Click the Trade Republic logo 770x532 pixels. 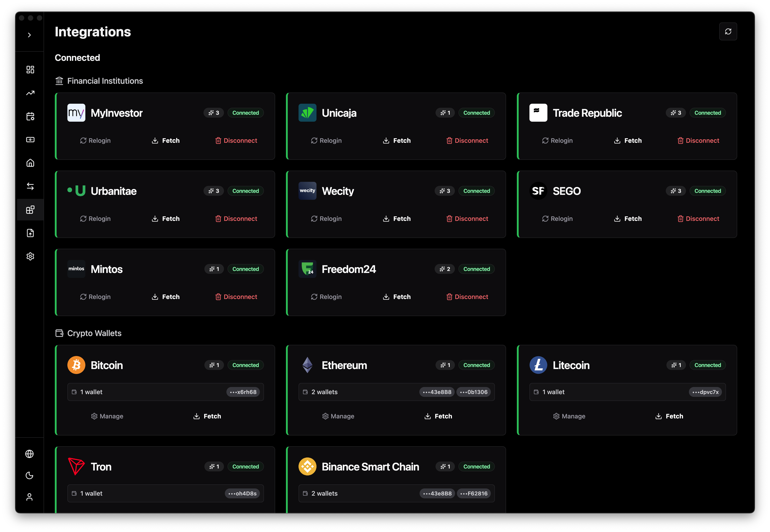click(x=538, y=113)
